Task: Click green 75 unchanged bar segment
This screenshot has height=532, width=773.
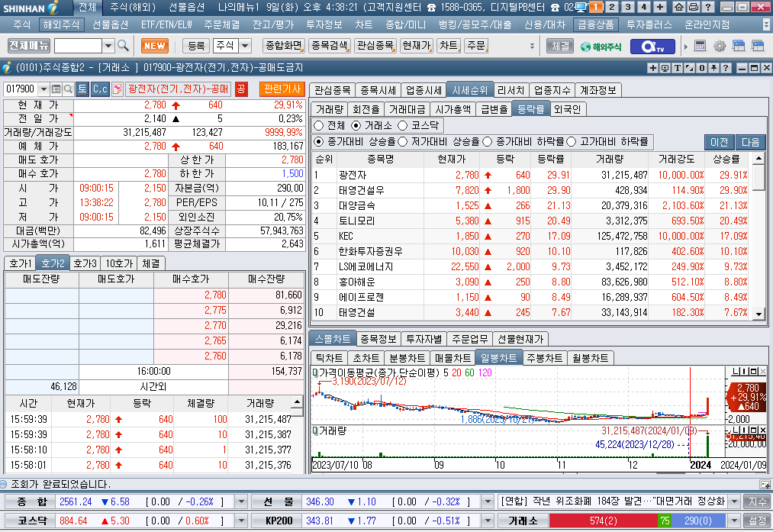Action: 665,520
